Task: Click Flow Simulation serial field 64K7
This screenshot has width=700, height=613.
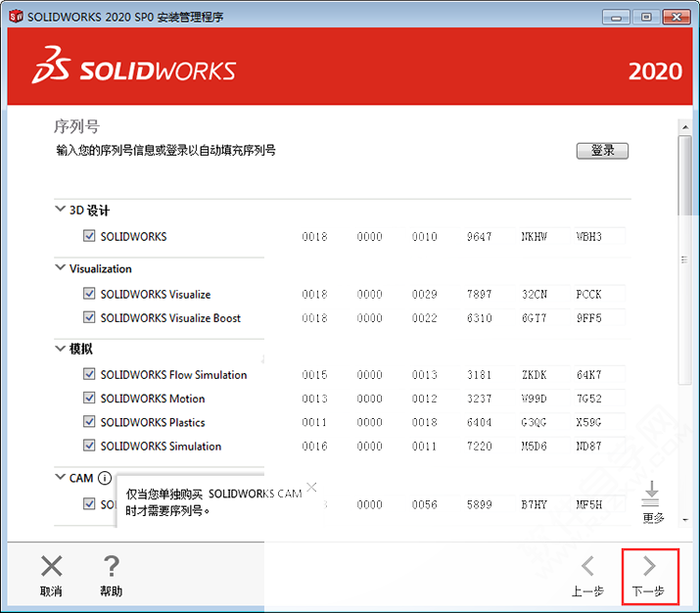Action: click(x=598, y=375)
